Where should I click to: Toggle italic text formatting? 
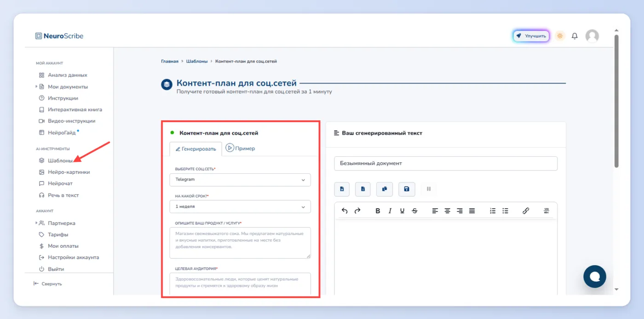tap(390, 211)
